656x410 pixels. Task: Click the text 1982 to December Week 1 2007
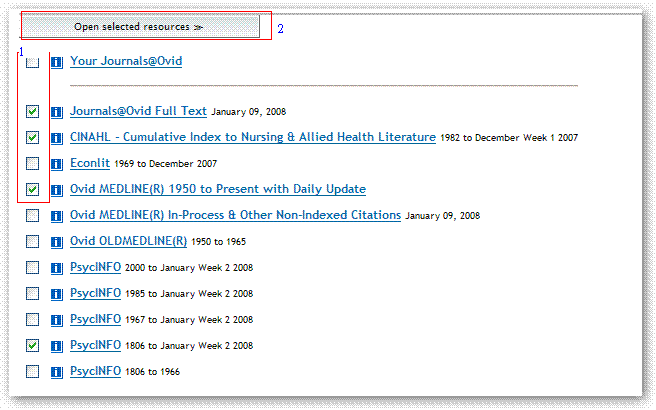click(x=509, y=138)
